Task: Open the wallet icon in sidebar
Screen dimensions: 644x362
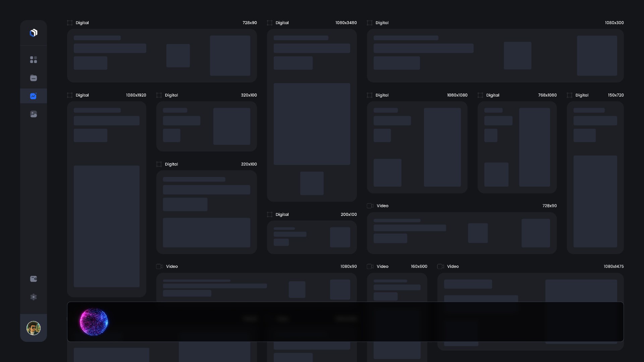Action: point(34,279)
